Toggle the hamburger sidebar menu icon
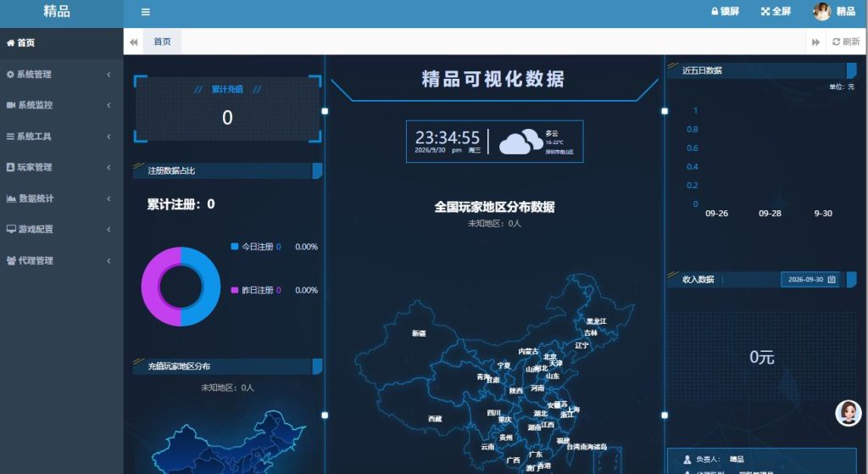Image resolution: width=868 pixels, height=474 pixels. pos(146,12)
